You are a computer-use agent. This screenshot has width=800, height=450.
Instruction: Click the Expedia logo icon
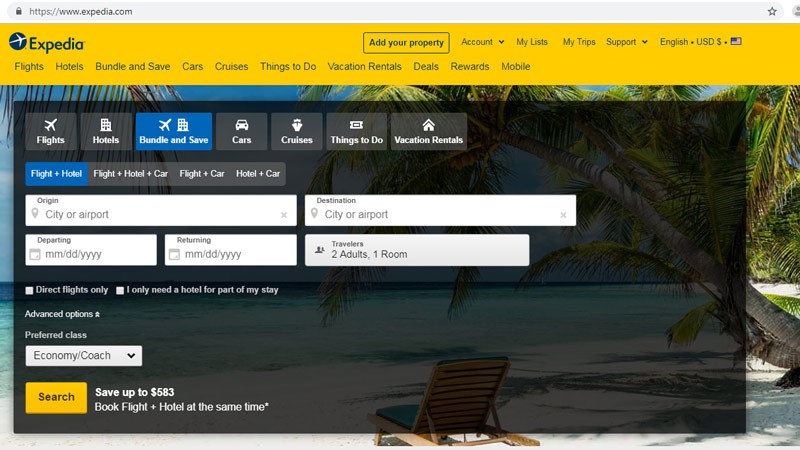point(17,42)
